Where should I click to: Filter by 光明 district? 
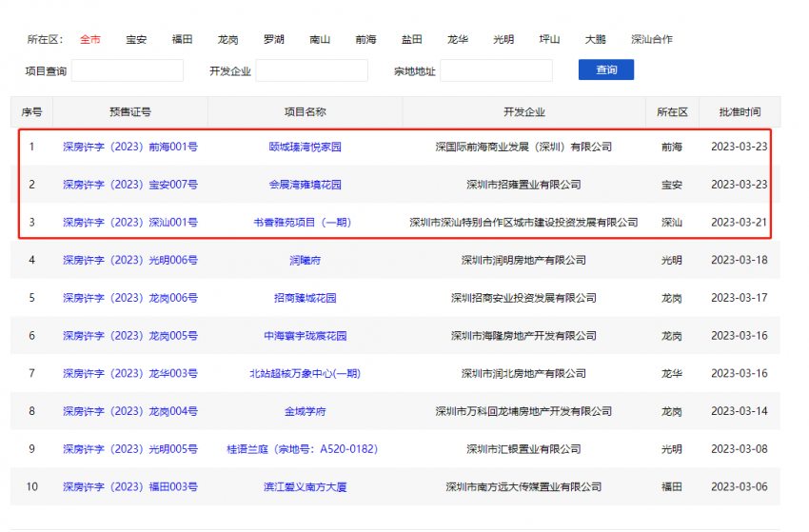(503, 39)
